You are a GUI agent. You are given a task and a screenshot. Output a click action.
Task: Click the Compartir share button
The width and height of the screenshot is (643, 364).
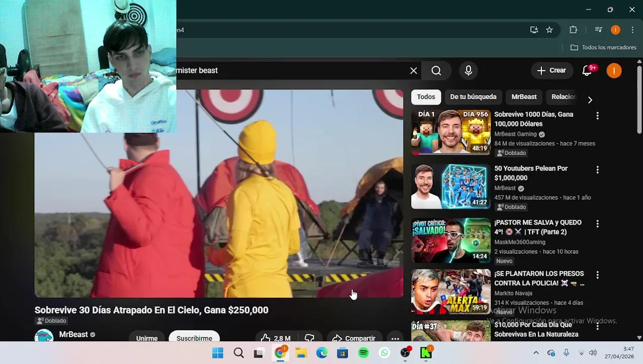pos(354,337)
